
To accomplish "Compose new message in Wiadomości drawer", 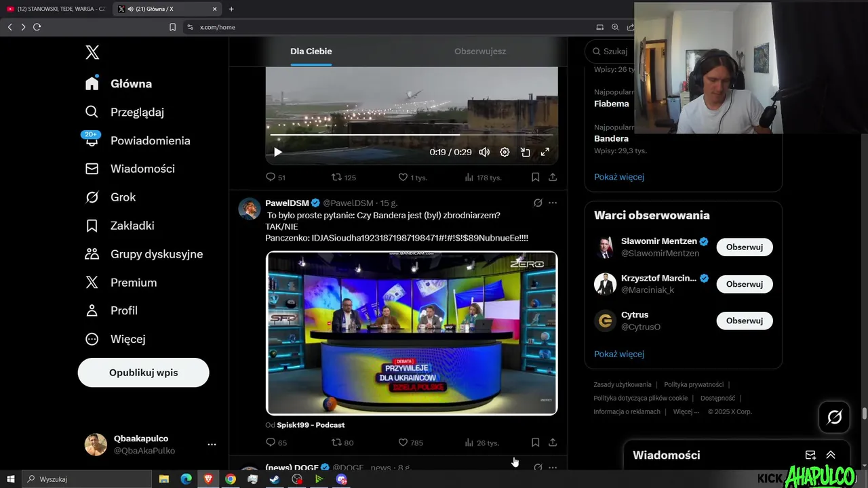I will tap(810, 455).
